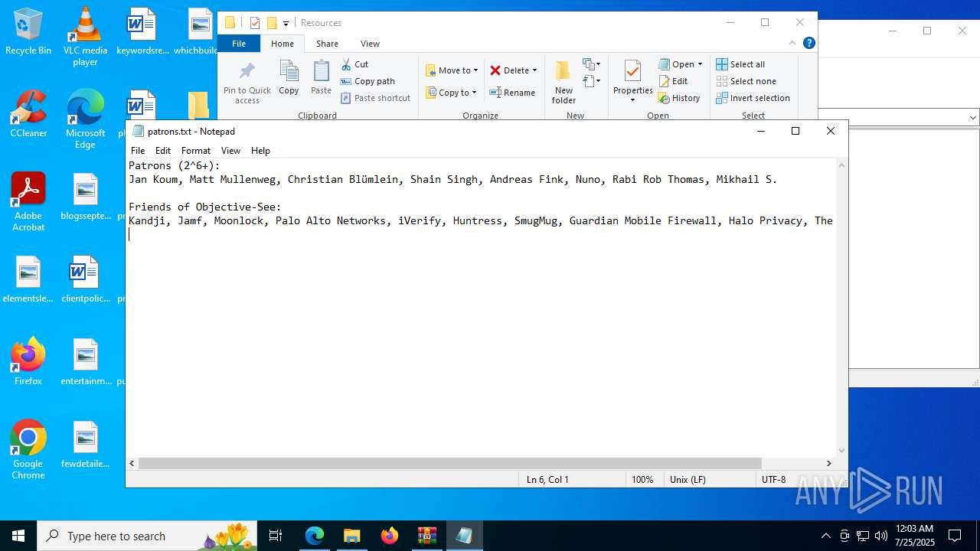This screenshot has width=980, height=551.
Task: Click Select all in Explorer ribbon
Action: [740, 64]
